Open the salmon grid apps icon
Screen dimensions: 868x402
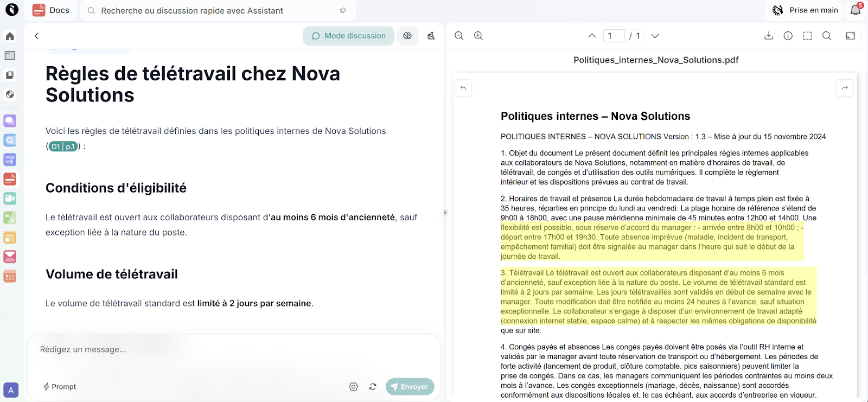[10, 276]
